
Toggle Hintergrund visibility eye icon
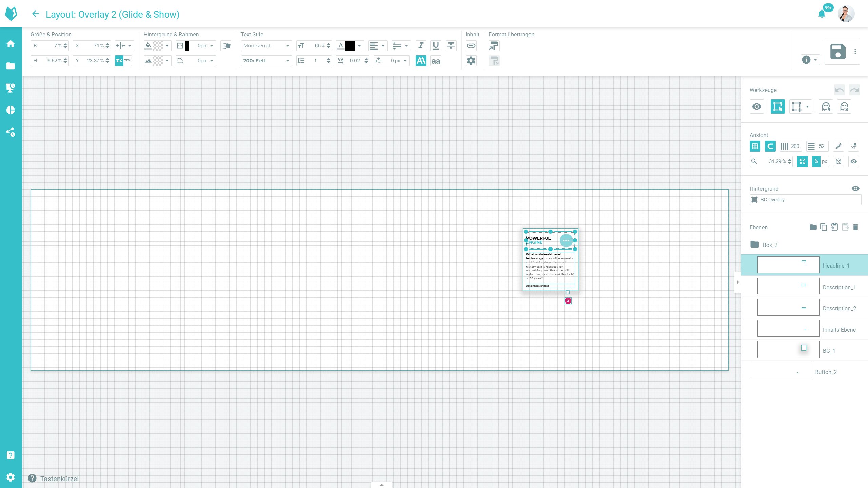855,189
